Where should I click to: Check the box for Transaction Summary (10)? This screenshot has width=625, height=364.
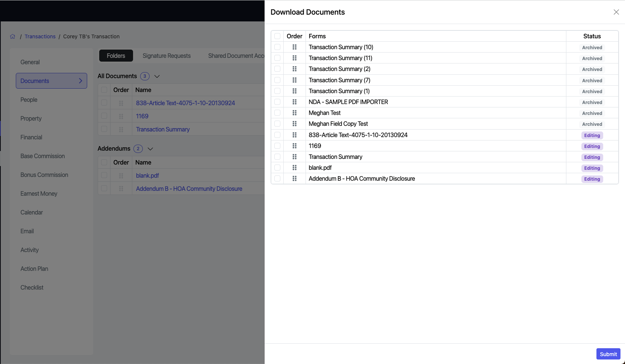(x=277, y=47)
